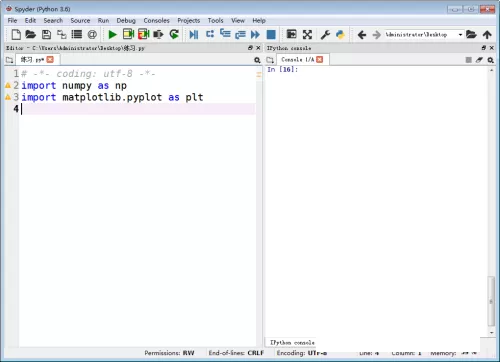Run current cell icon

coord(128,34)
